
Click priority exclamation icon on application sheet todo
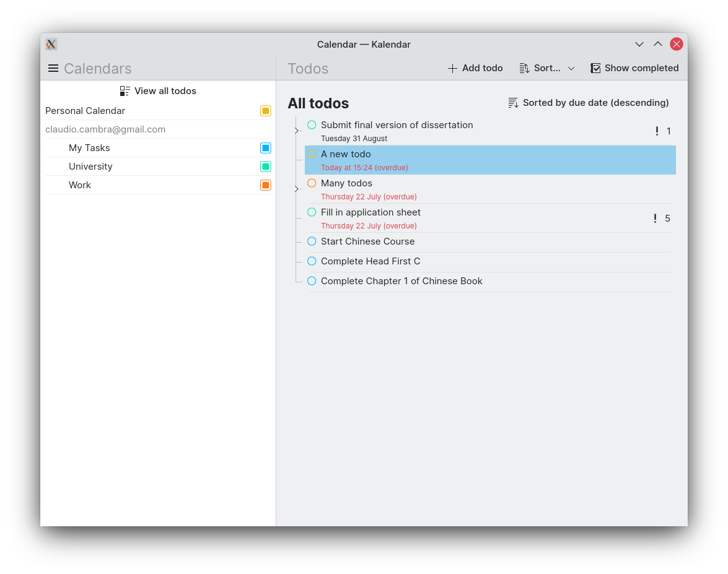coord(655,219)
